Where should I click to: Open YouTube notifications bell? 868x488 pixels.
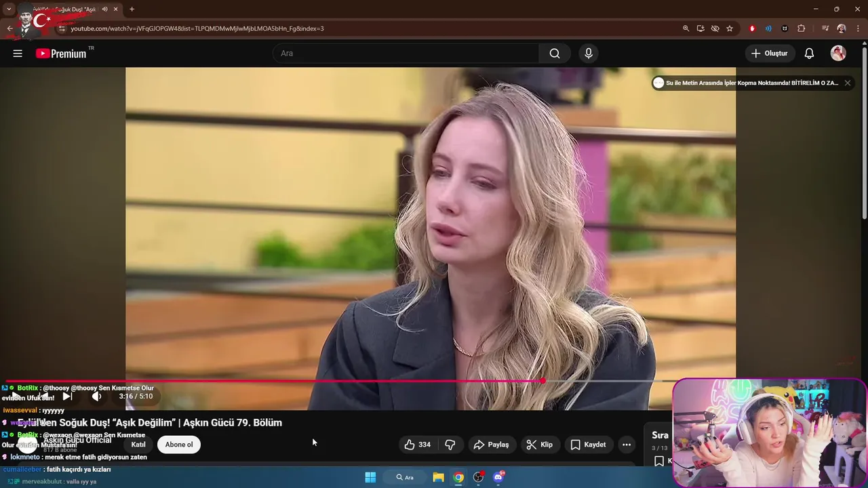(809, 54)
